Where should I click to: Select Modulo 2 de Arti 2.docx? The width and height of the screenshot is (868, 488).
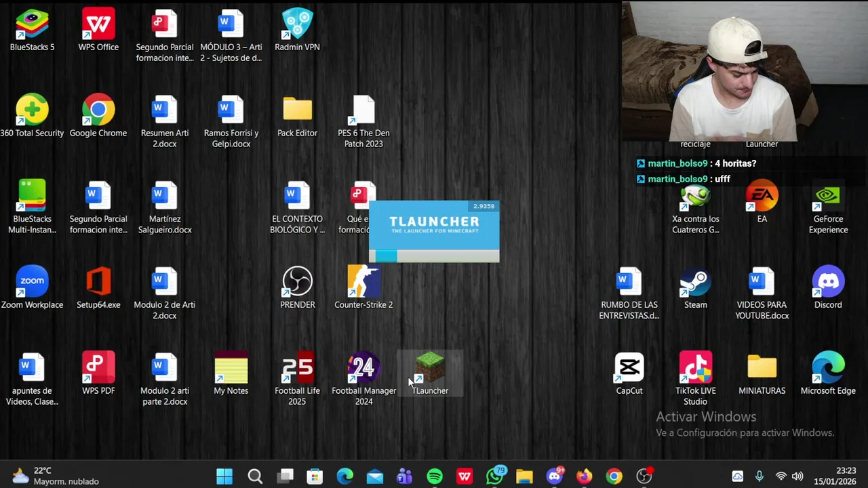(x=165, y=293)
